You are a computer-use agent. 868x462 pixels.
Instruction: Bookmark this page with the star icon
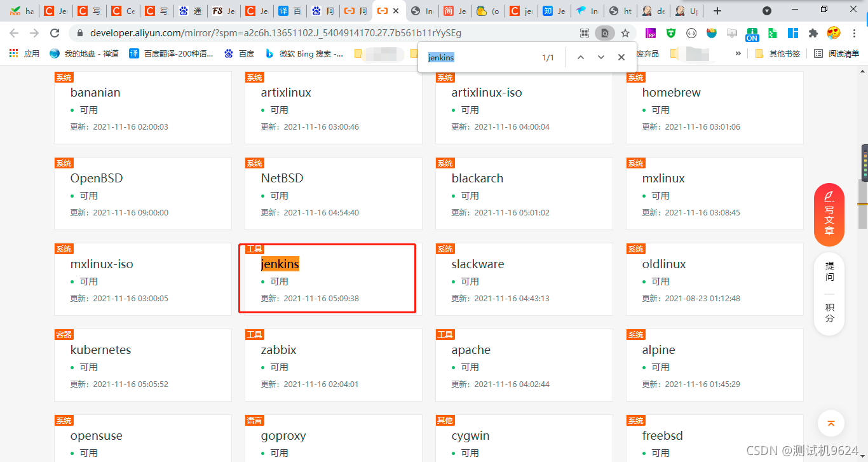625,33
